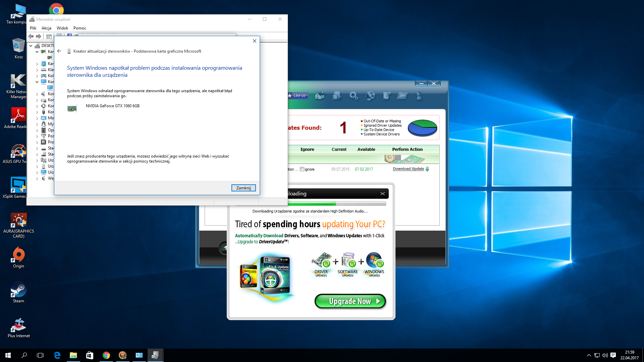Image resolution: width=644 pixels, height=362 pixels.
Task: Toggle the console tree icon in Device Manager toolbar
Action: point(49,36)
